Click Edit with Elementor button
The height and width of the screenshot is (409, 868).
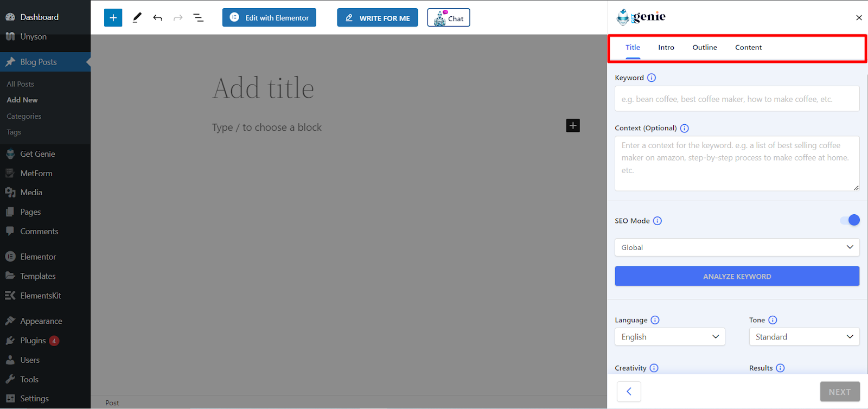click(269, 17)
